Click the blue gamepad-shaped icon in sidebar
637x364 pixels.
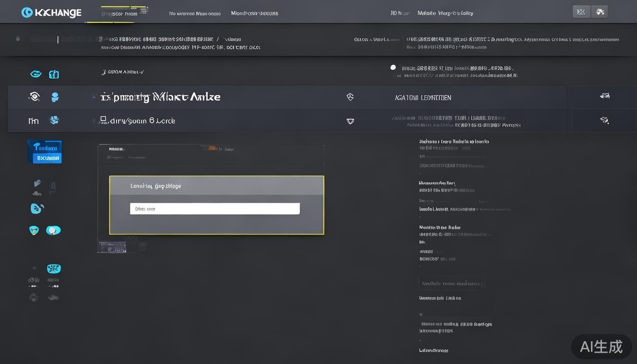(x=54, y=269)
